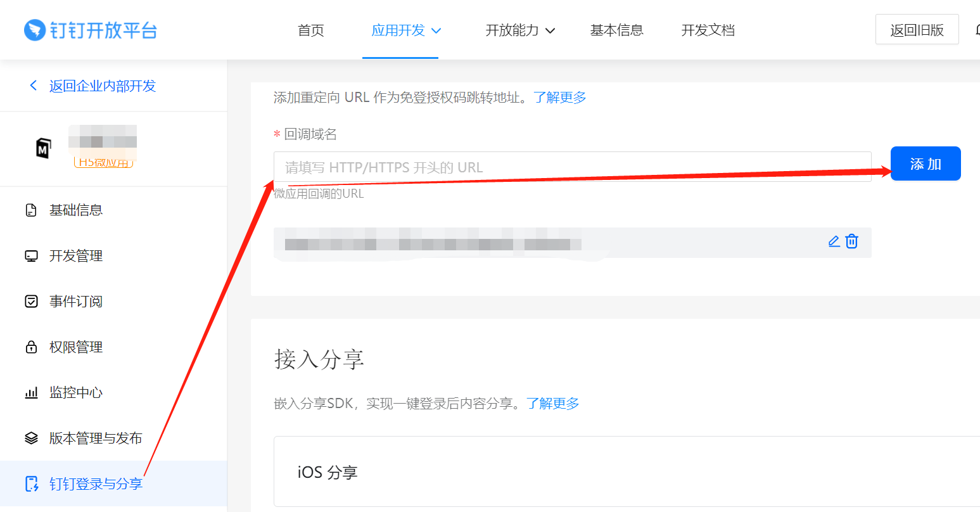980x512 pixels.
Task: Click the 事件订阅 checkbox-style icon
Action: 31,302
